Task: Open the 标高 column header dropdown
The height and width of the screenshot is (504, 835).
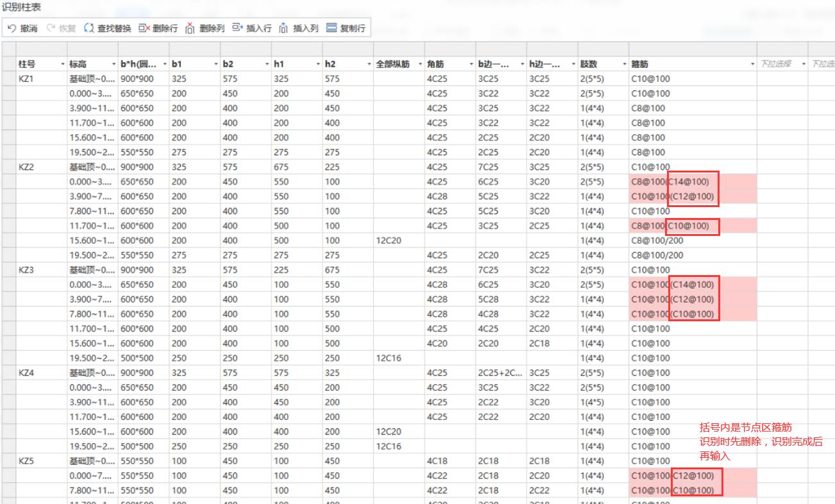Action: point(114,64)
